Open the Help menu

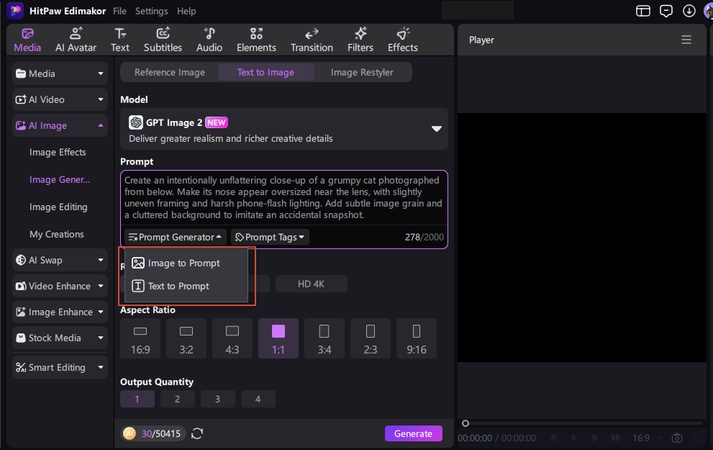pyautogui.click(x=186, y=11)
